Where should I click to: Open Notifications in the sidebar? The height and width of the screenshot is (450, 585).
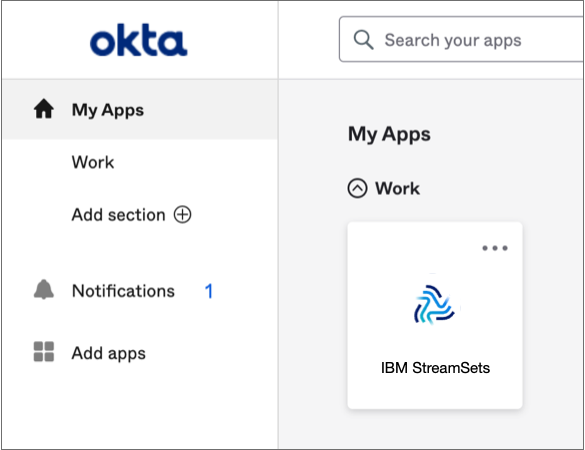click(x=123, y=291)
